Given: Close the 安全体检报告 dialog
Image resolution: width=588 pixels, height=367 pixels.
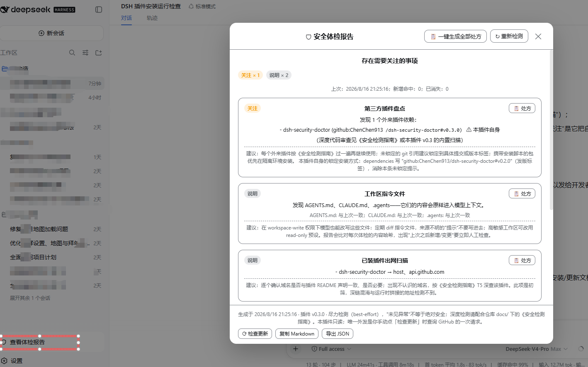Looking at the screenshot, I should point(538,36).
